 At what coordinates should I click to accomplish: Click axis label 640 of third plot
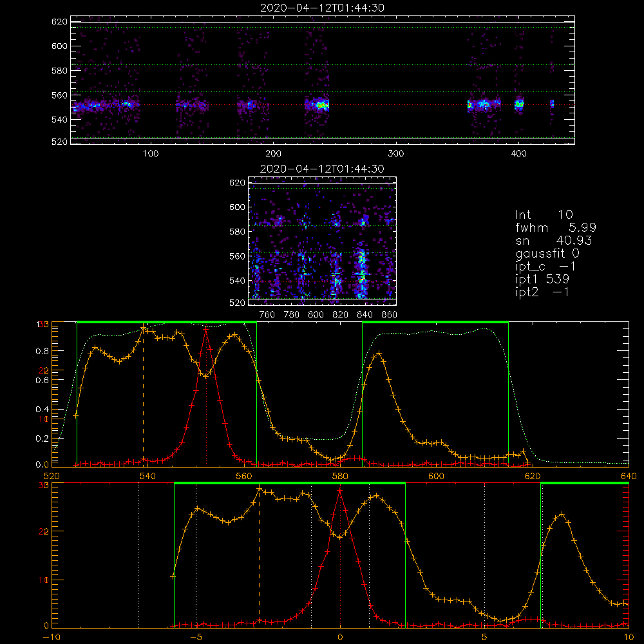[x=629, y=476]
